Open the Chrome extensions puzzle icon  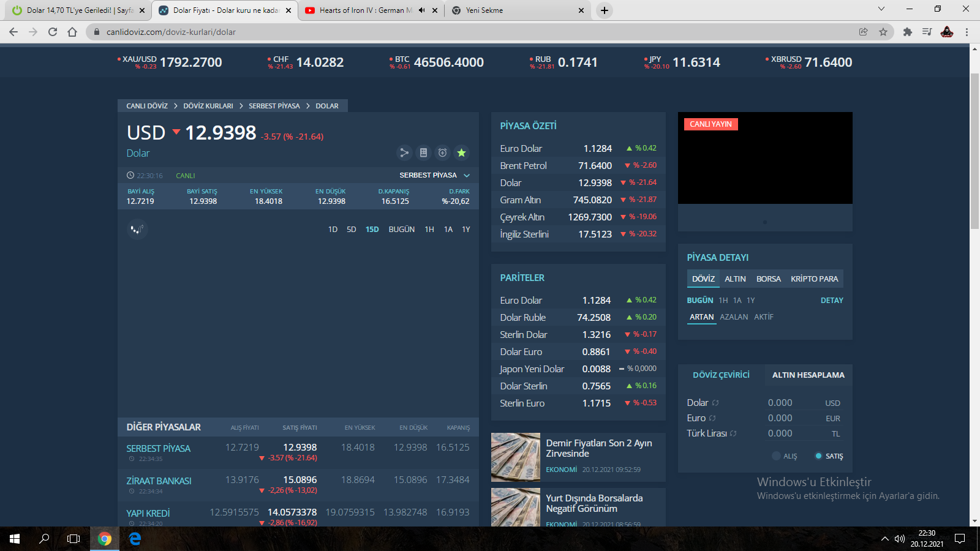tap(908, 32)
